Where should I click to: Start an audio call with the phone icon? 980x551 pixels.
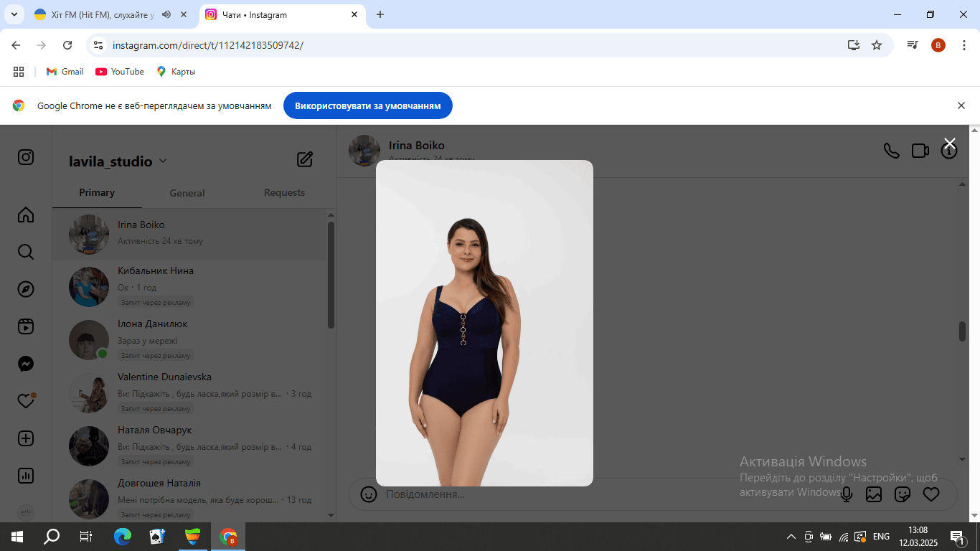[x=891, y=151]
